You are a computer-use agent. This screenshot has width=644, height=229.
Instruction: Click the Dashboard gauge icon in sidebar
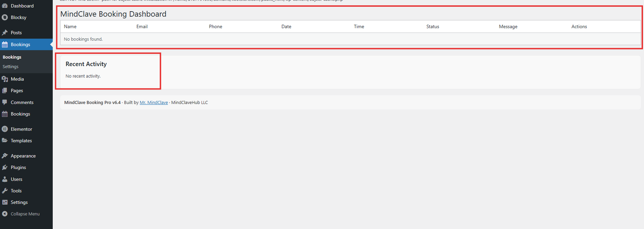pyautogui.click(x=5, y=6)
